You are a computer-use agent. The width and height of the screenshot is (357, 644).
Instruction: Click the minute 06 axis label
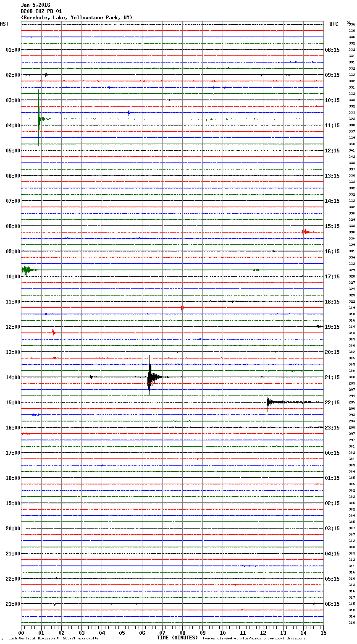(142, 633)
